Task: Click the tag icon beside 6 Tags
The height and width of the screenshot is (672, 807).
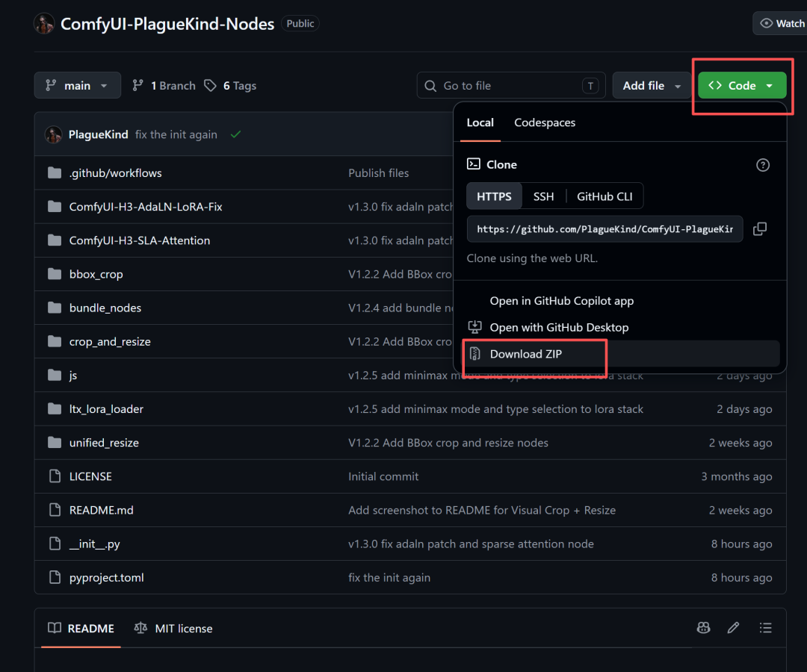Action: (210, 85)
